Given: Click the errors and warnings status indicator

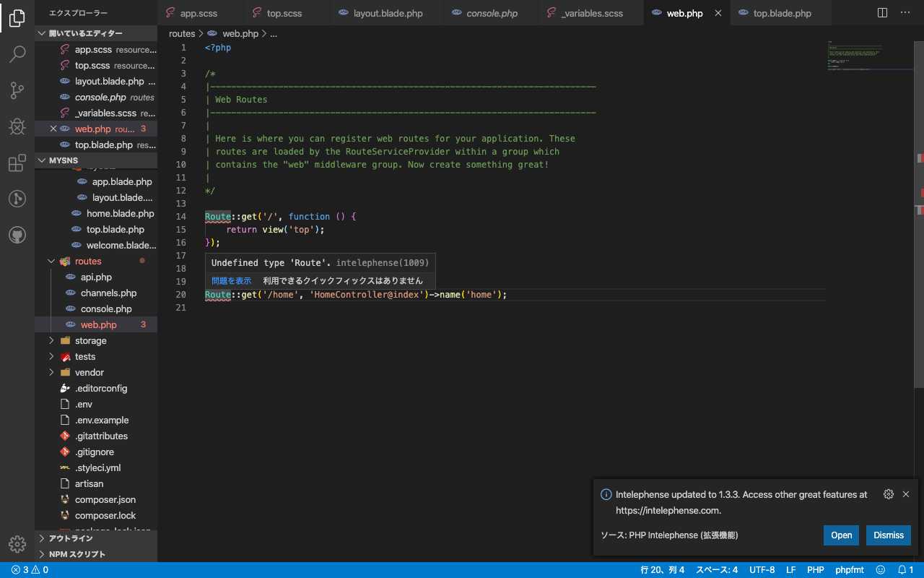Looking at the screenshot, I should [30, 570].
